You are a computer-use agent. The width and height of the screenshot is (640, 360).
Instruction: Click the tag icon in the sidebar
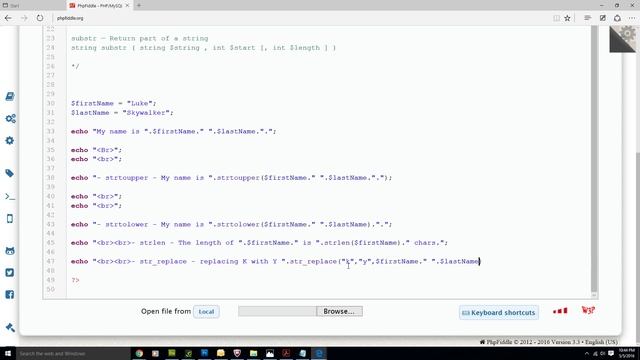(10, 173)
